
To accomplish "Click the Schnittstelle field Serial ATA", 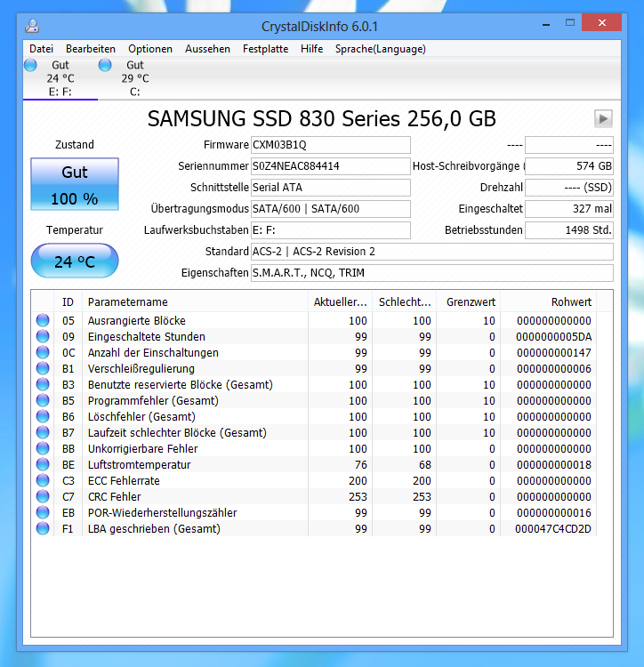I will coord(331,188).
